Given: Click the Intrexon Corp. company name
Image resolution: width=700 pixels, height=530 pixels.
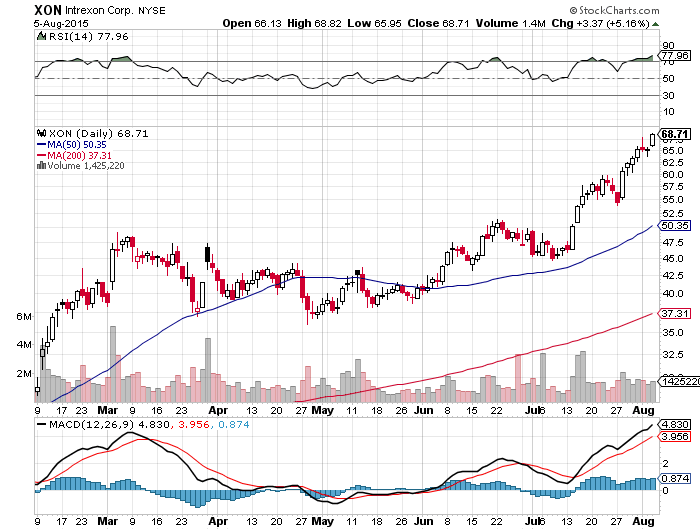Looking at the screenshot, I should point(99,11).
